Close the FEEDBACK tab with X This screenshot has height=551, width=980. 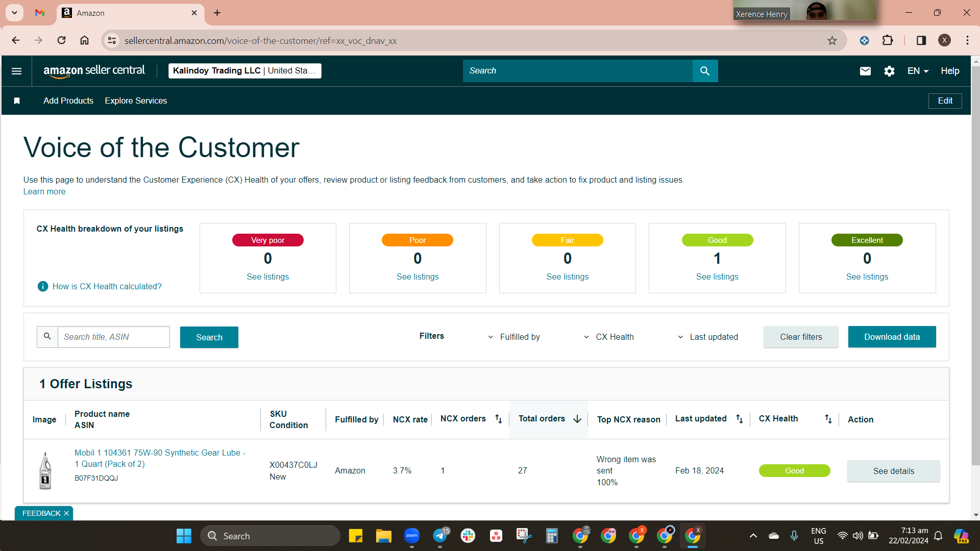(66, 513)
